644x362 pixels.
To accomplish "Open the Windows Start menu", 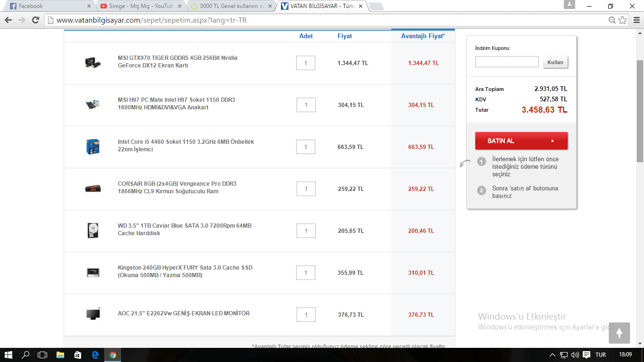I will point(8,355).
